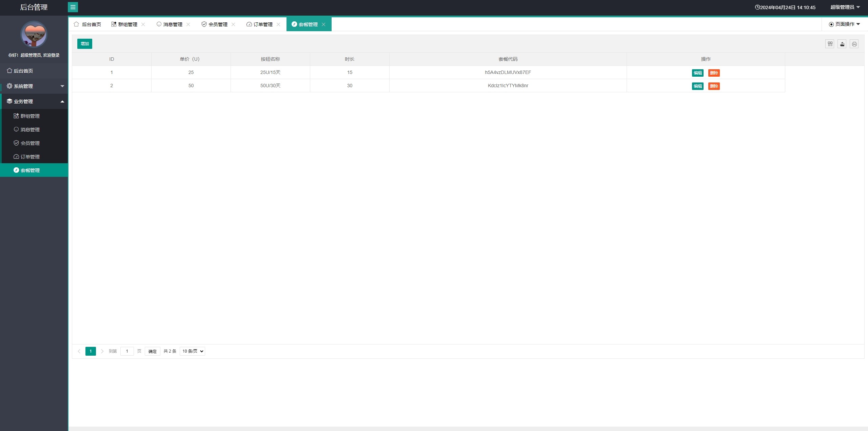This screenshot has width=868, height=431.
Task: Print the table icon
Action: click(854, 44)
